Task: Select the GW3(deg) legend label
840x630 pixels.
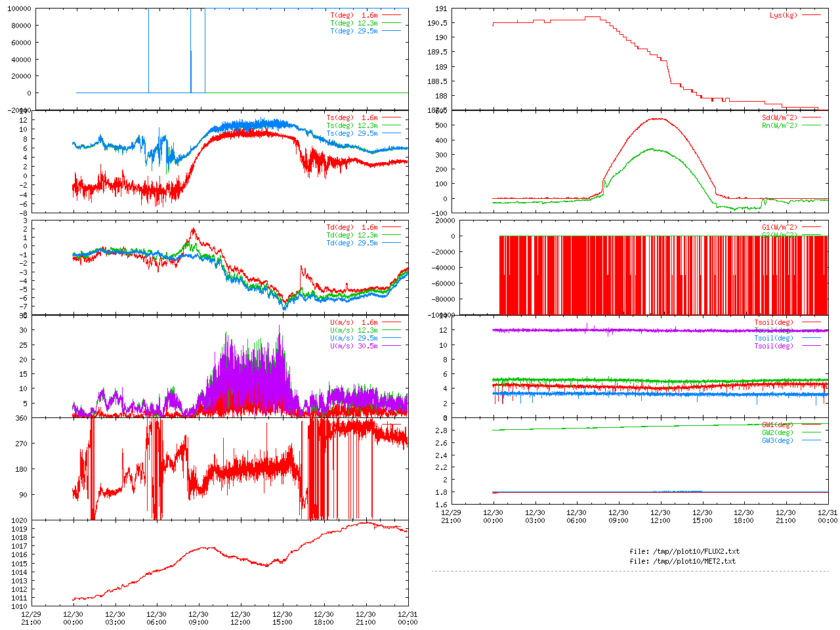Action: (777, 440)
